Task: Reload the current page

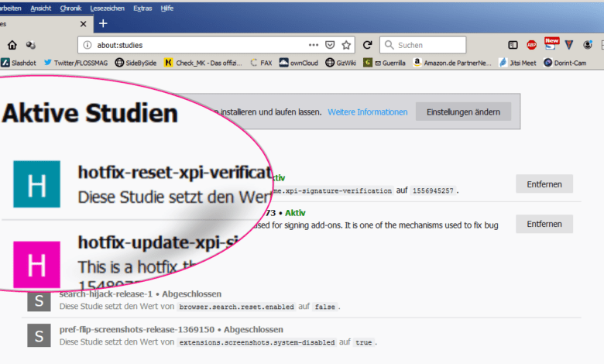Action: pos(368,45)
